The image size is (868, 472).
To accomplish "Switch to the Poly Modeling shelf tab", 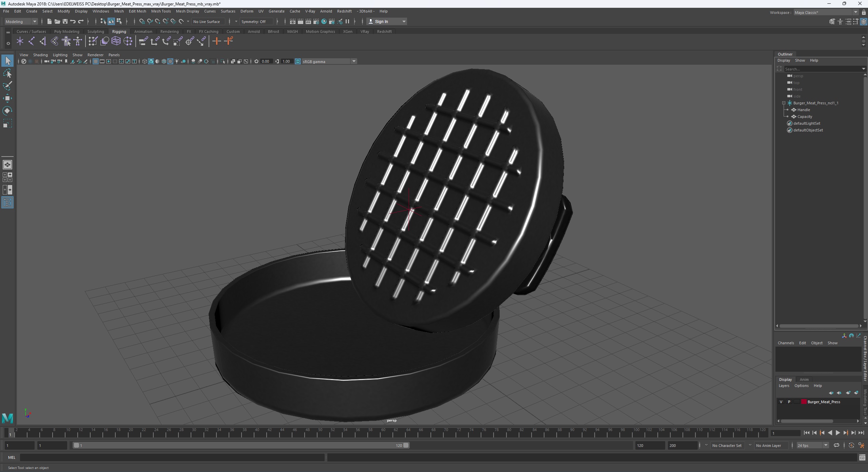I will coord(66,32).
